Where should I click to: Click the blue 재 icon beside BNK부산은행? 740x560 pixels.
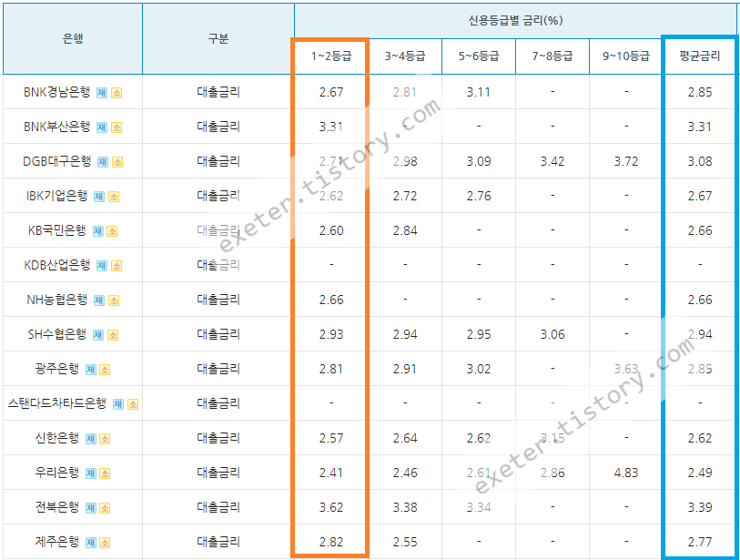pos(101,127)
